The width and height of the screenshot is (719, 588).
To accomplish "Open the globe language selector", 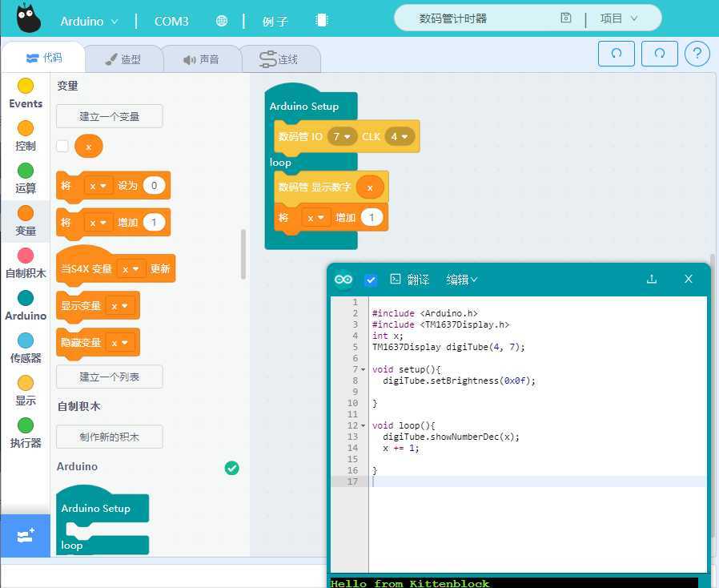I will pos(222,21).
